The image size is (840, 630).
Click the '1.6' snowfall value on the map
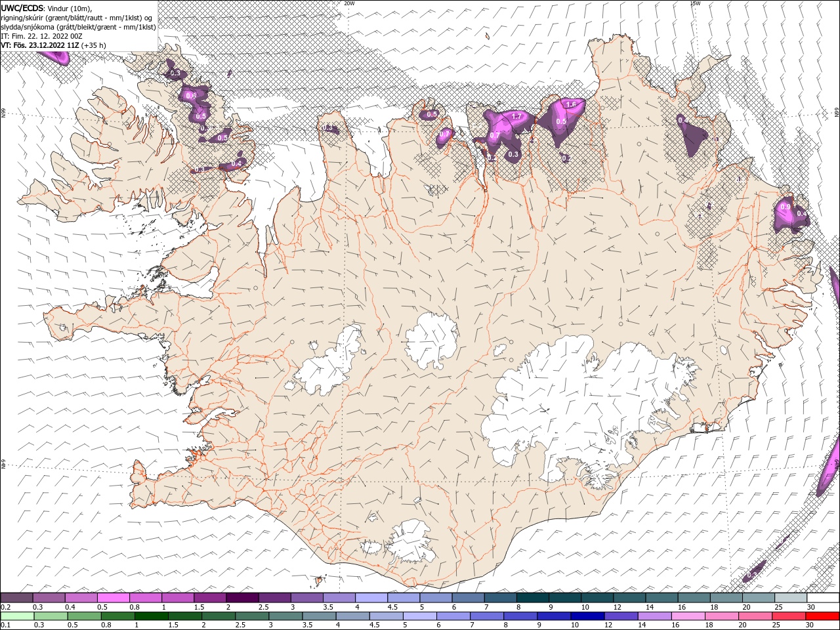coord(571,104)
